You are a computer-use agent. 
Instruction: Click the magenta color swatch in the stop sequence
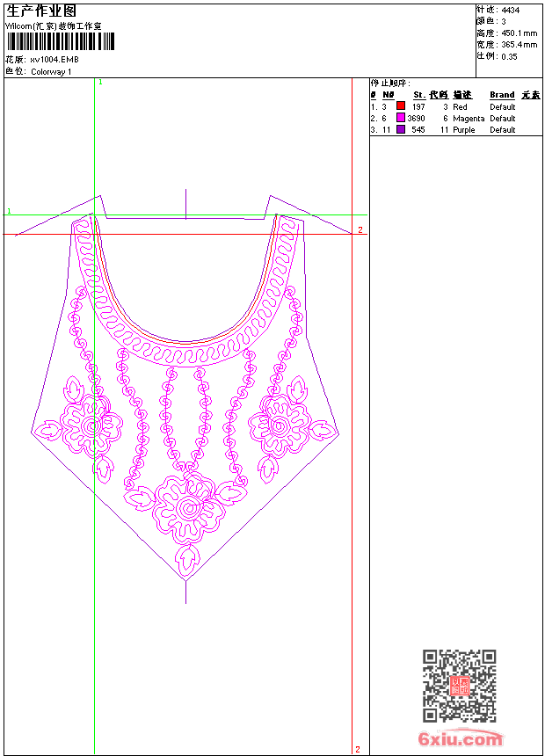[x=400, y=118]
